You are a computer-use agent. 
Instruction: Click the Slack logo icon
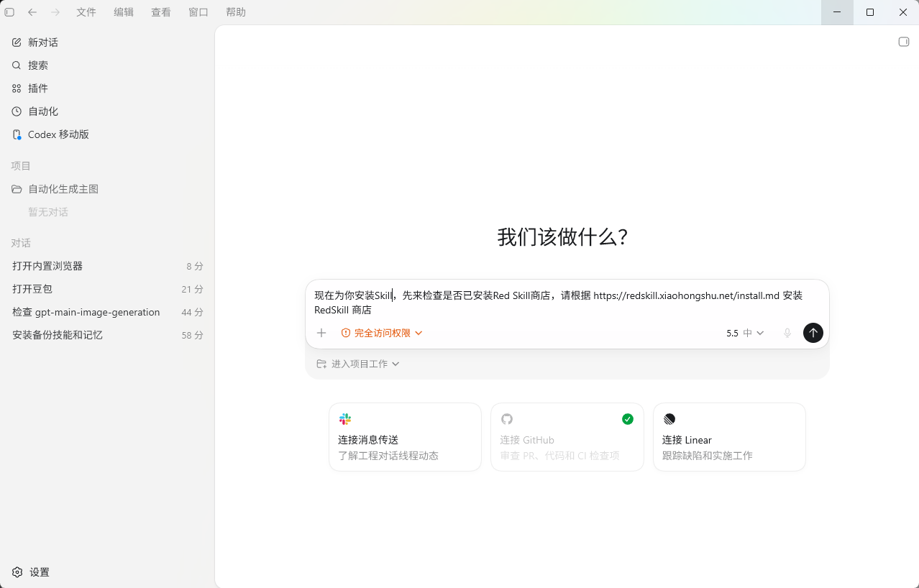coord(345,419)
